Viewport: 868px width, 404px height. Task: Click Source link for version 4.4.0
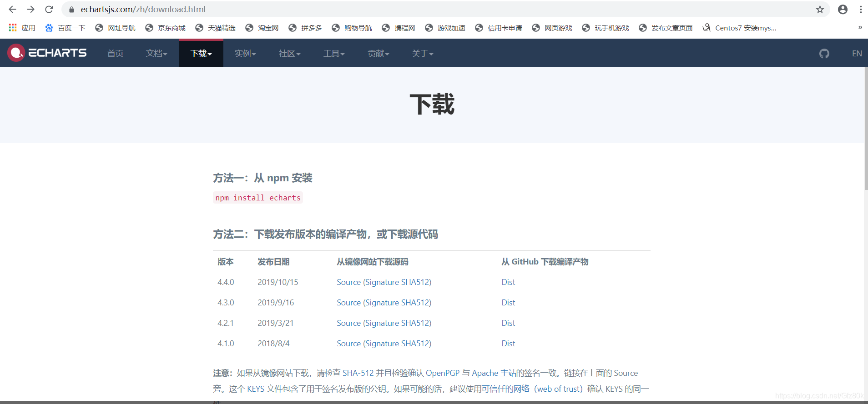(x=348, y=282)
